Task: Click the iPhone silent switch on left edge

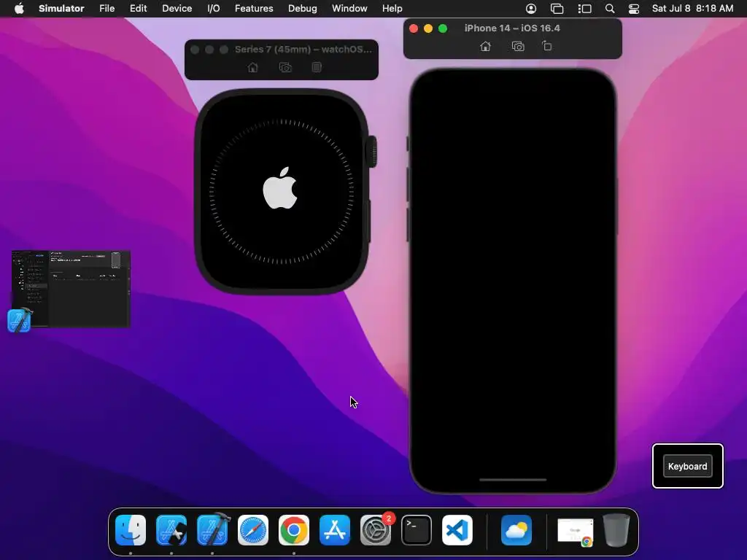Action: pyautogui.click(x=408, y=144)
